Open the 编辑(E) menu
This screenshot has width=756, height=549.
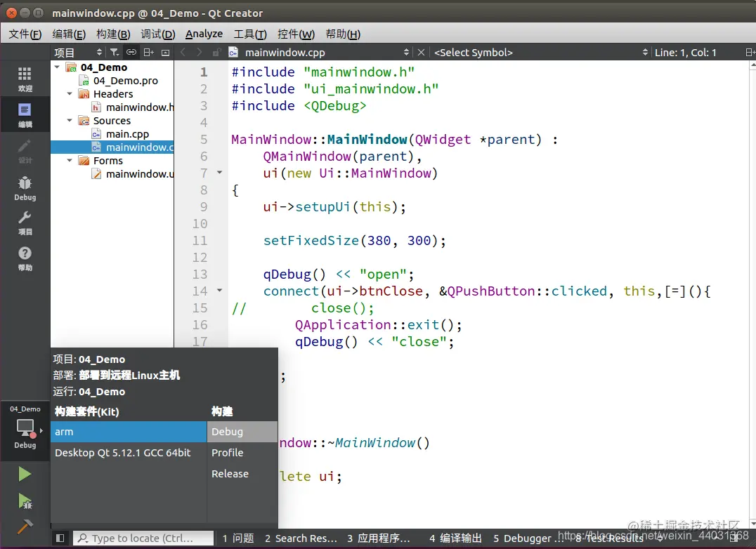click(x=69, y=34)
